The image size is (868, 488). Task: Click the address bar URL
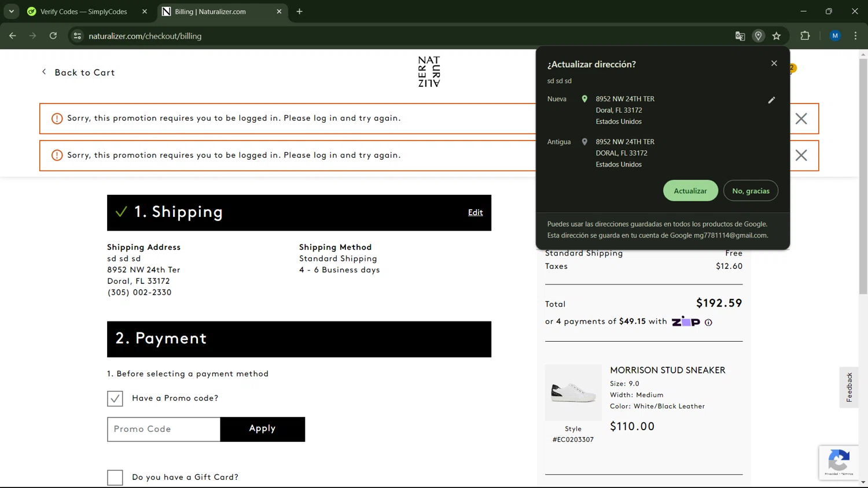pyautogui.click(x=145, y=36)
